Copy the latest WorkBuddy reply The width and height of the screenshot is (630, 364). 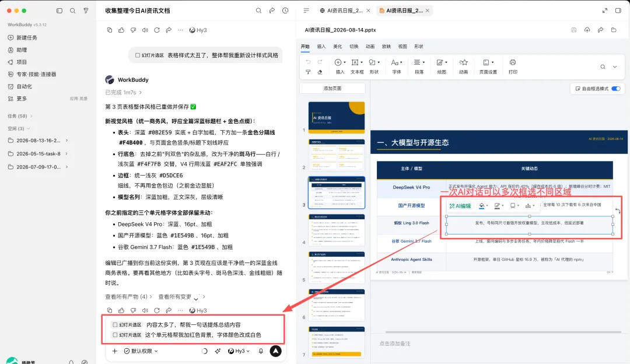pyautogui.click(x=110, y=310)
